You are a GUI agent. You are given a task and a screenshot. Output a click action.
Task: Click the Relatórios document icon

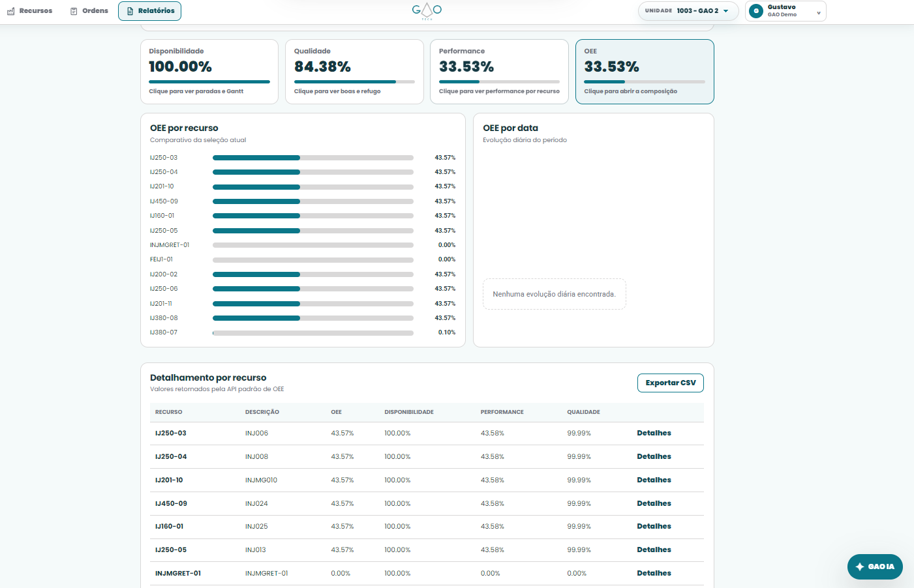(x=130, y=11)
